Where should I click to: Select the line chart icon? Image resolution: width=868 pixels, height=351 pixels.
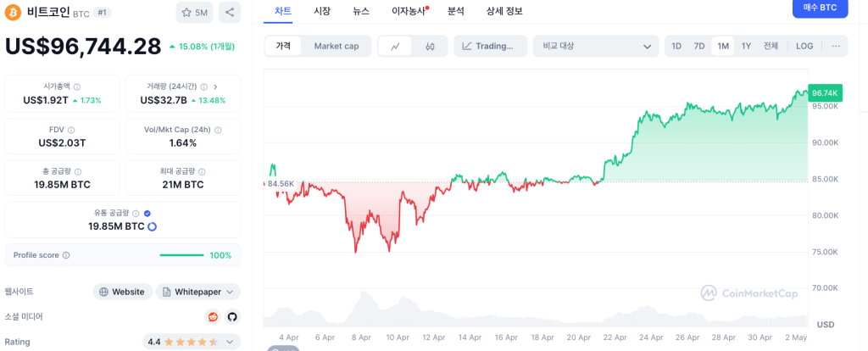point(395,46)
